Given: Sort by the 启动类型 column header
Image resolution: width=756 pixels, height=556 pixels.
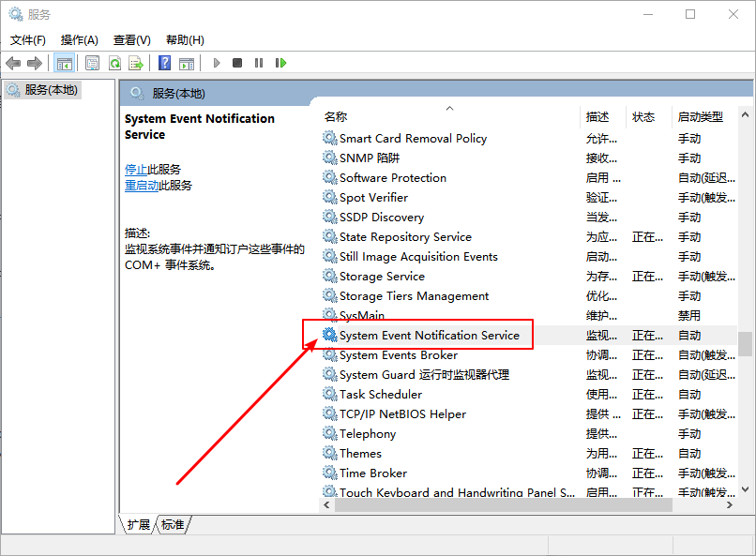Looking at the screenshot, I should pyautogui.click(x=701, y=117).
